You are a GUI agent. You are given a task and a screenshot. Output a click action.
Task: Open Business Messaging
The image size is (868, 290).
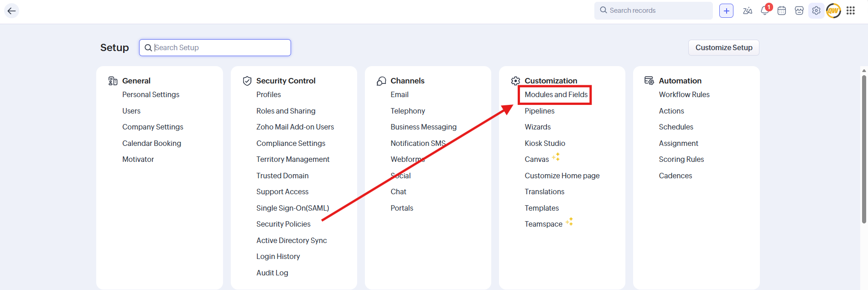(x=424, y=127)
